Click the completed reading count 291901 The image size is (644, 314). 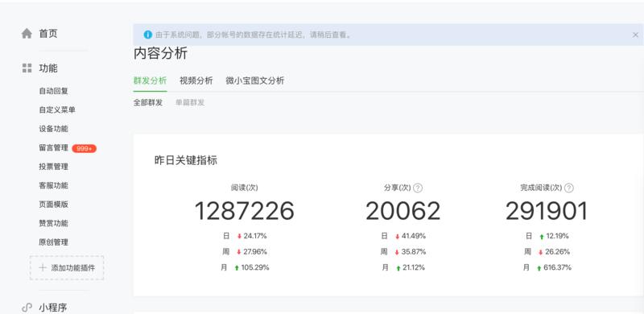click(547, 211)
